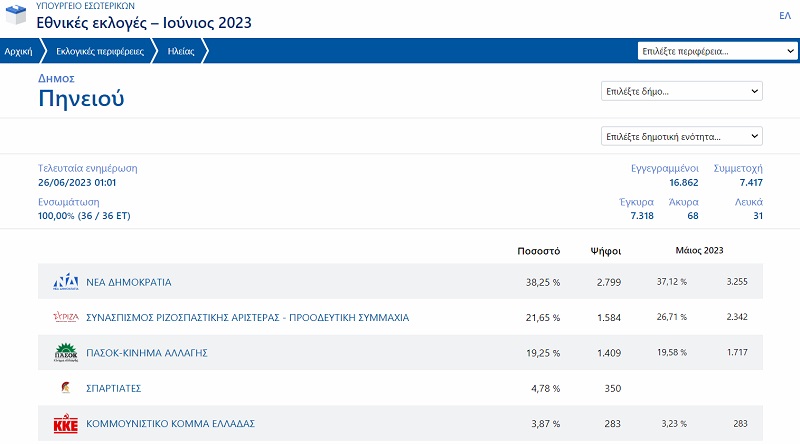This screenshot has height=444, width=800.
Task: Click the 'Μάιος 2023' column header
Action: pyautogui.click(x=699, y=250)
